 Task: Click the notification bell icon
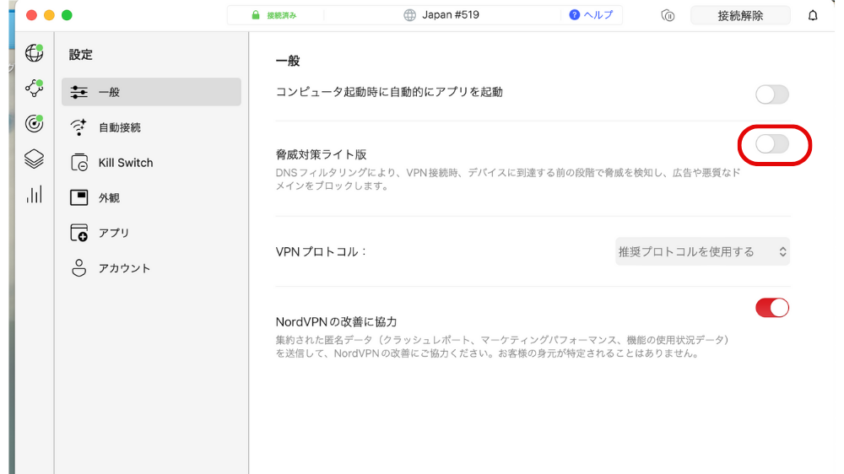click(x=812, y=16)
